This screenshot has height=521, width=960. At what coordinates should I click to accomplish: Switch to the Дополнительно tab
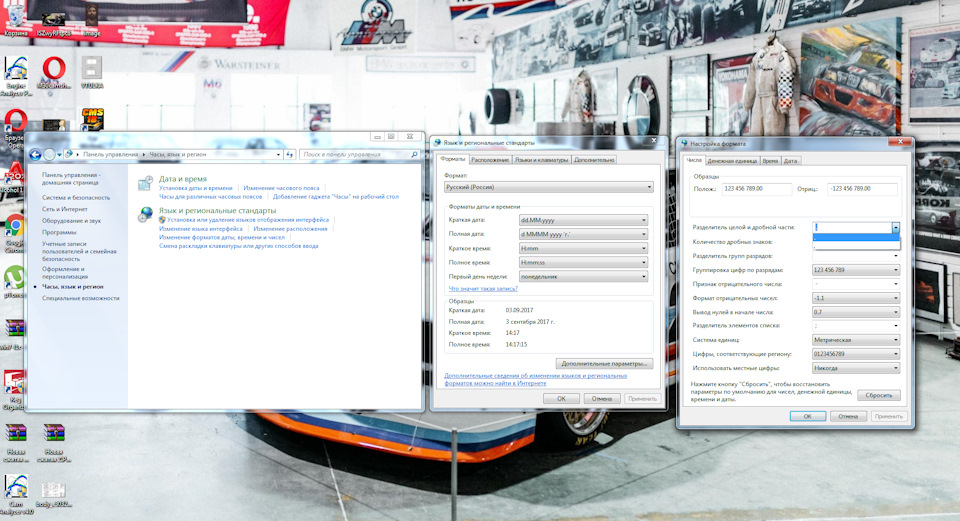[x=594, y=160]
